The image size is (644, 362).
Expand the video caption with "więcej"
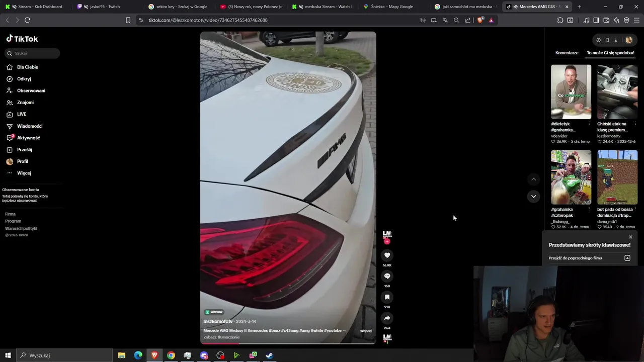[366, 330]
